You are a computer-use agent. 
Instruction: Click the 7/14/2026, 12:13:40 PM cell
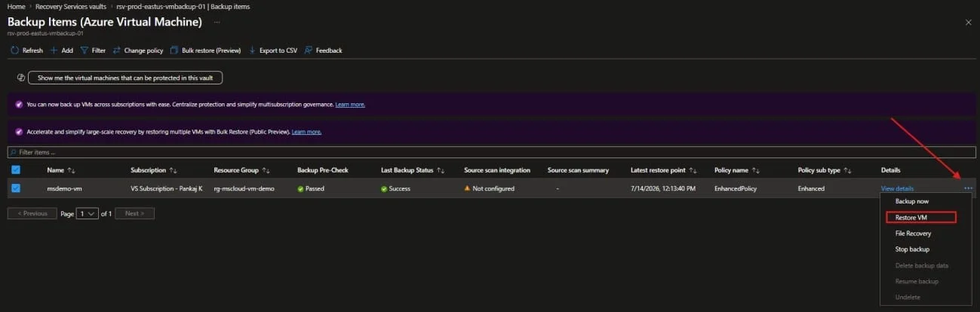coord(663,188)
